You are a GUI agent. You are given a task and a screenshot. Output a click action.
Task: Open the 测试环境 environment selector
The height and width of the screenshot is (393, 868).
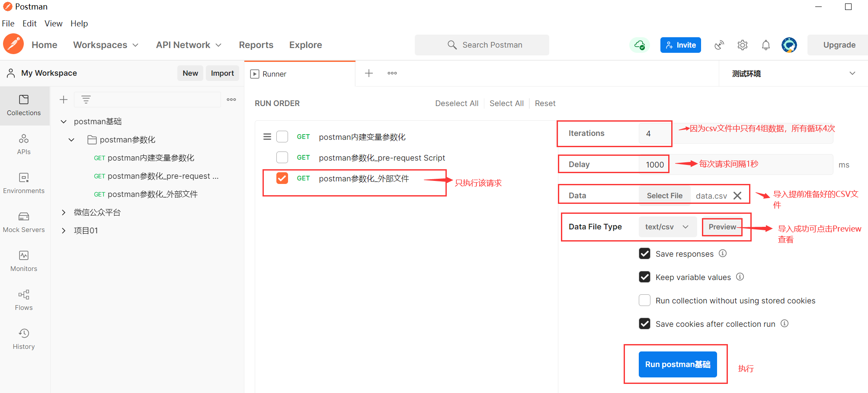[x=793, y=74]
